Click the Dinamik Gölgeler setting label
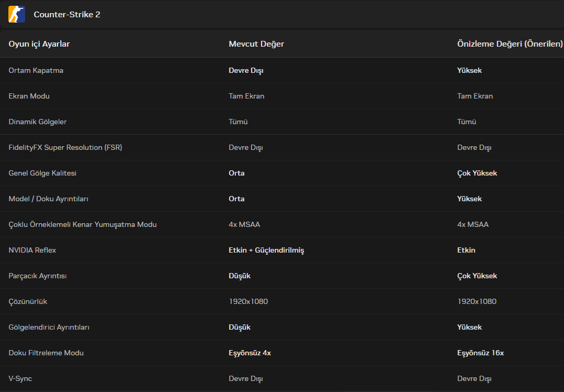This screenshot has height=392, width=564. 37,122
